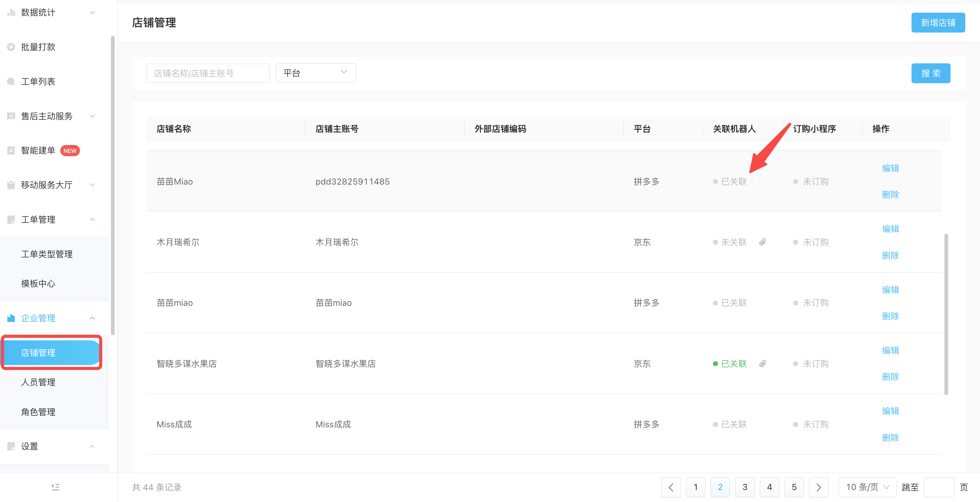The width and height of the screenshot is (980, 502).
Task: Click 未关联 status in 木月瑞希尔 row
Action: (730, 242)
